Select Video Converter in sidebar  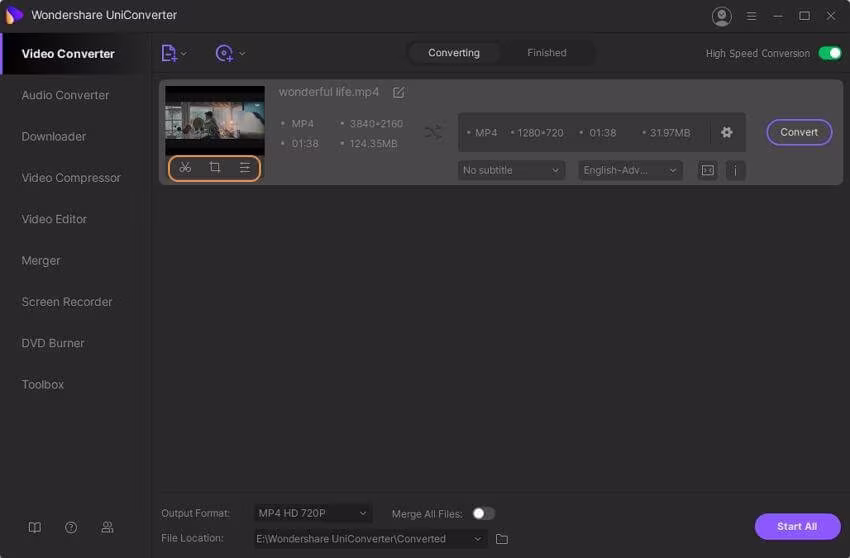coord(68,54)
